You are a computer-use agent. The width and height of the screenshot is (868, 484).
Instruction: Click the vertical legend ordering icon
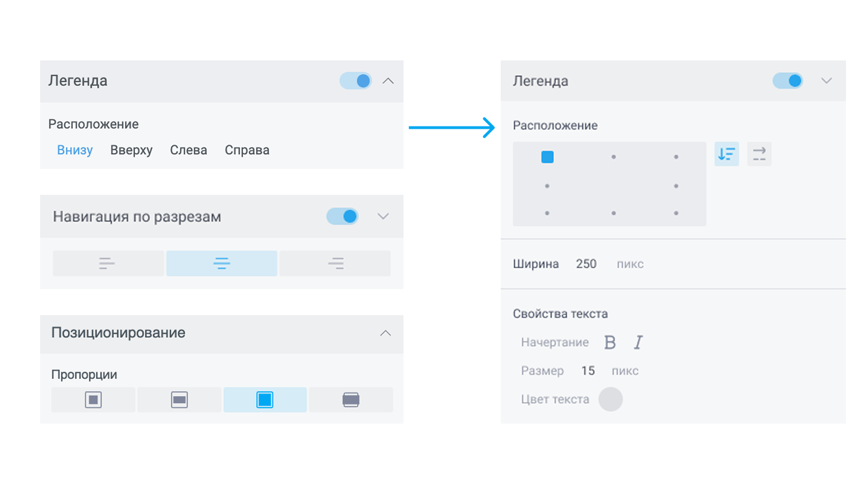727,154
